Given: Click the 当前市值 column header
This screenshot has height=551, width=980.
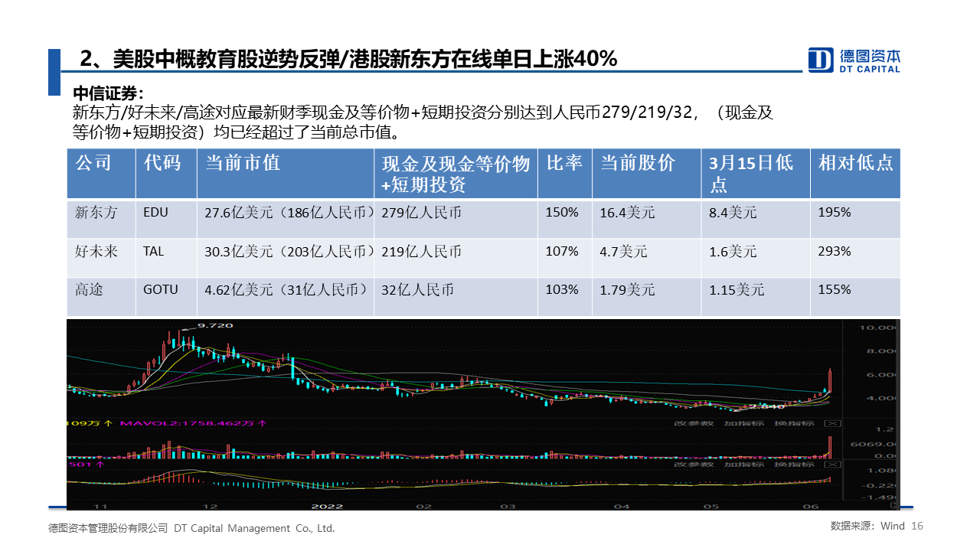Looking at the screenshot, I should [x=286, y=173].
